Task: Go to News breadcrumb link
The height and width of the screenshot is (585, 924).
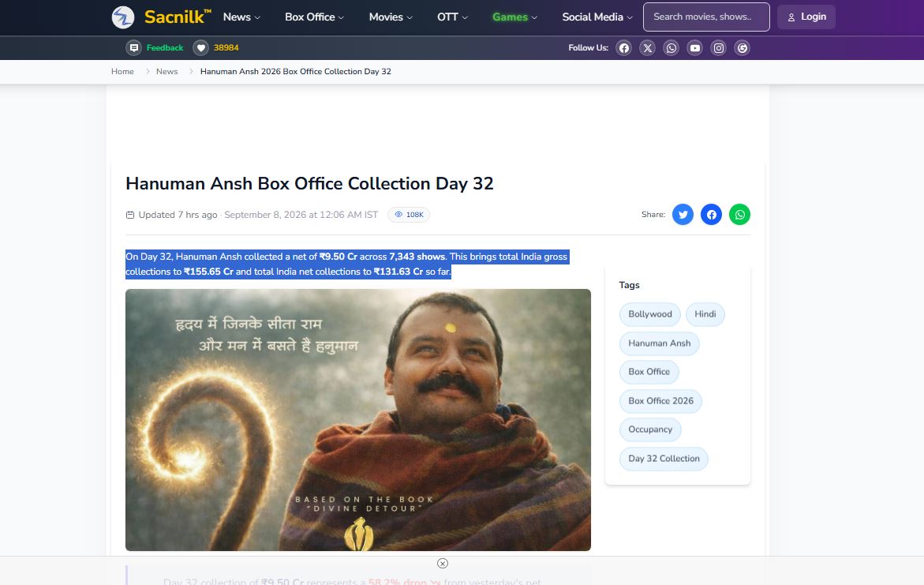Action: (166, 71)
